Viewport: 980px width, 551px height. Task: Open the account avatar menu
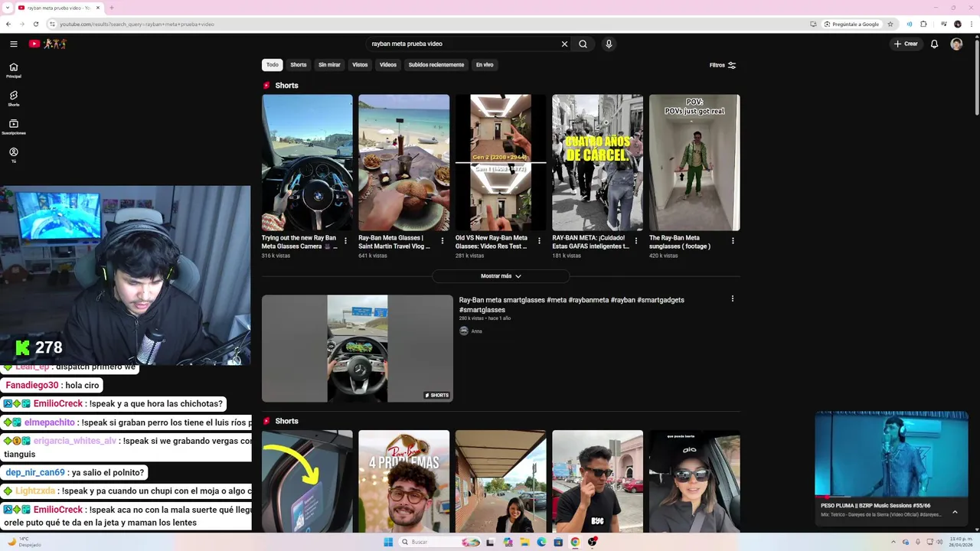point(956,44)
